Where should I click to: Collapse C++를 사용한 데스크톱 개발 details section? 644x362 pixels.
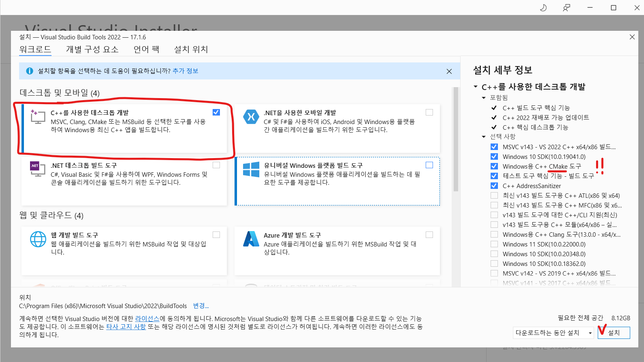pos(476,87)
